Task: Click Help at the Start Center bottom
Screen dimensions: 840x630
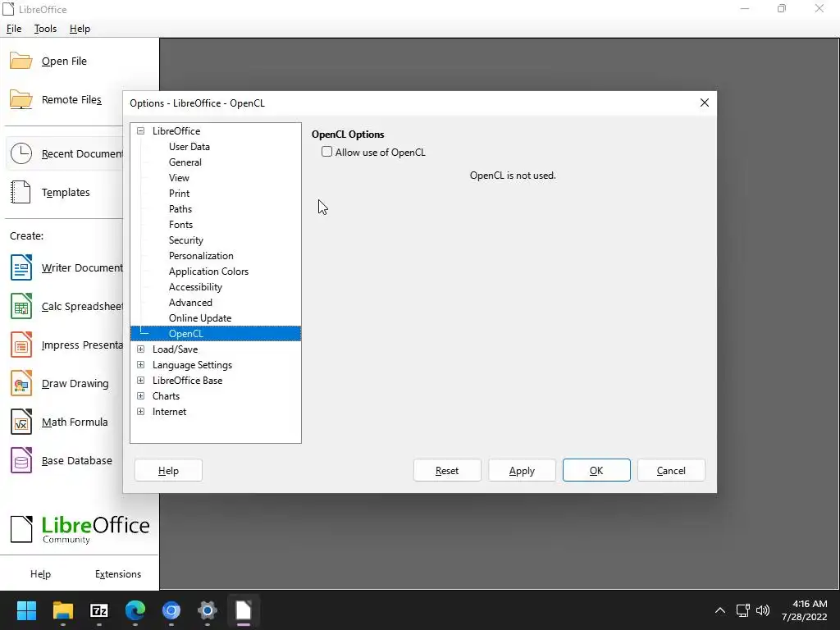Action: 40,573
